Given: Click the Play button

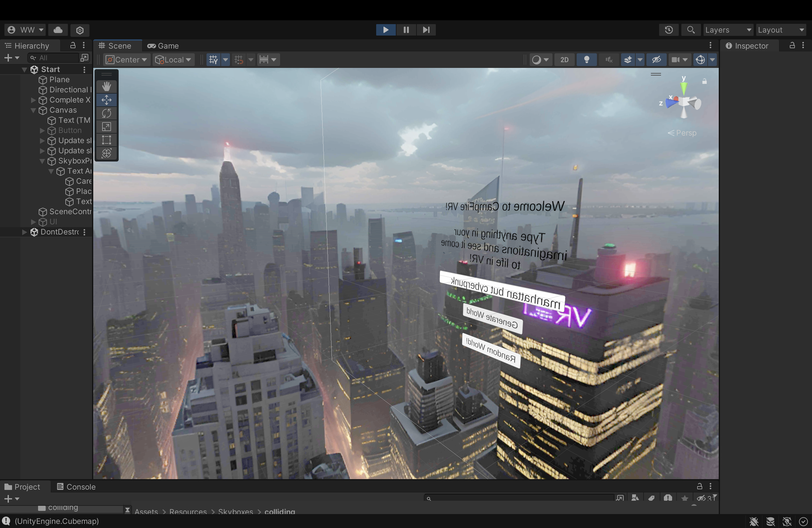Looking at the screenshot, I should pyautogui.click(x=385, y=30).
